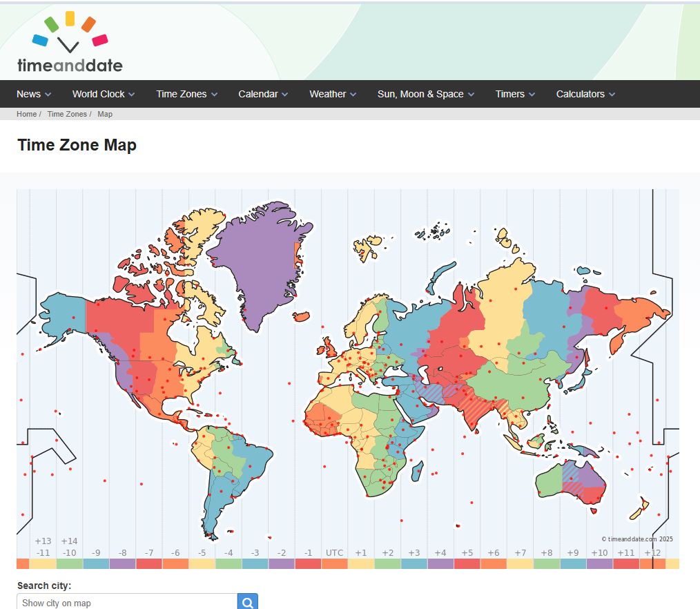Click the -8 offset label

[122, 553]
